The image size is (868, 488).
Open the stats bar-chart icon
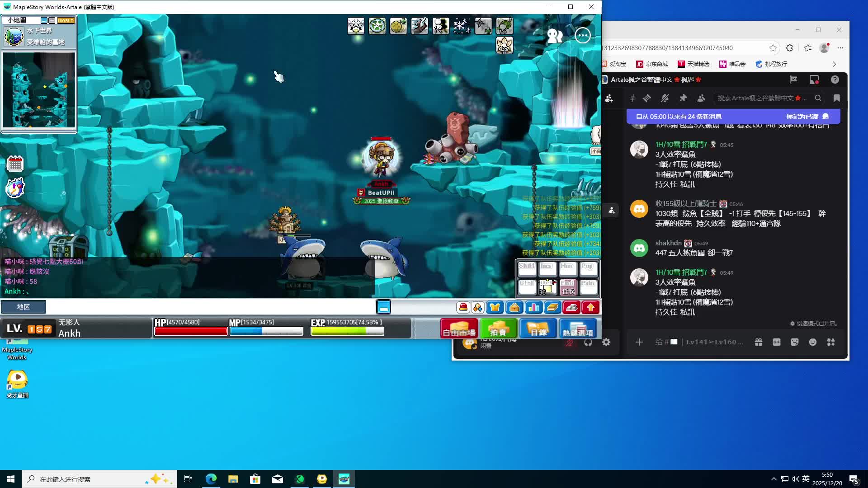[x=533, y=308]
